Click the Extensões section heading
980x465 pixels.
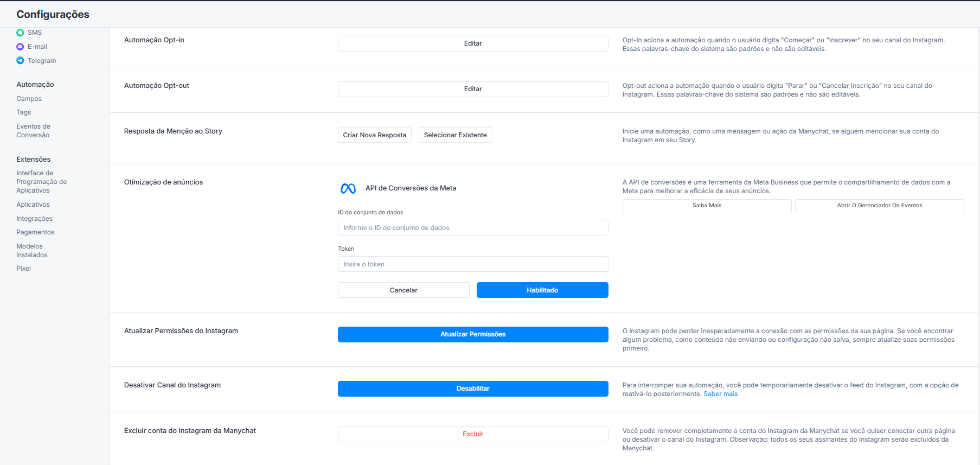point(34,160)
